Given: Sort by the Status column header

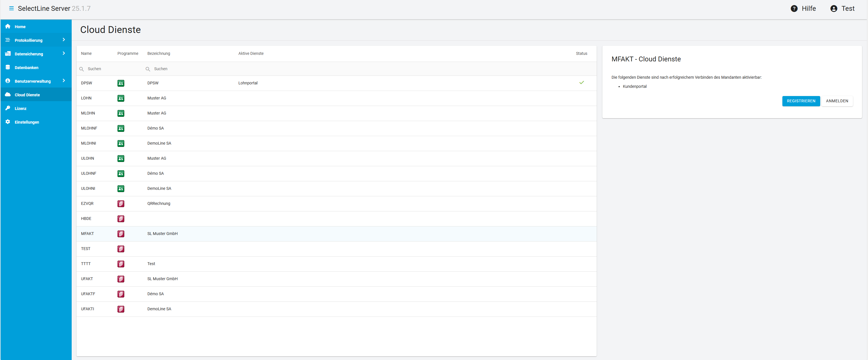Looking at the screenshot, I should click(x=581, y=53).
